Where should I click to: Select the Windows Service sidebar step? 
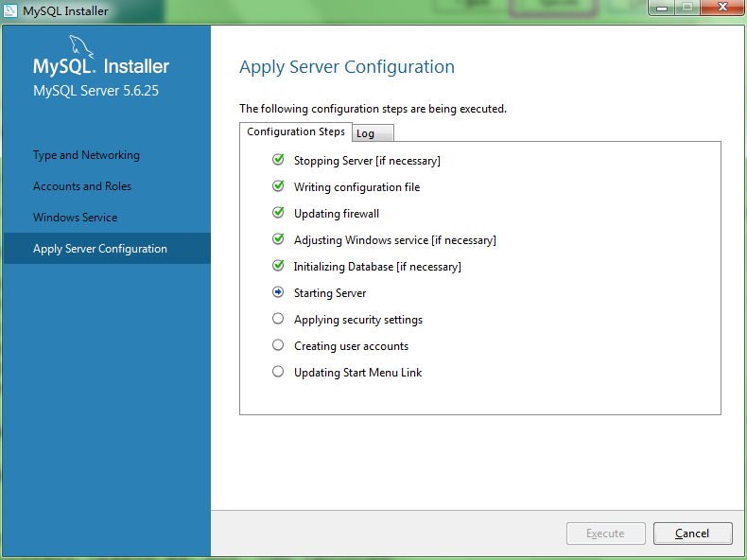[x=75, y=218]
